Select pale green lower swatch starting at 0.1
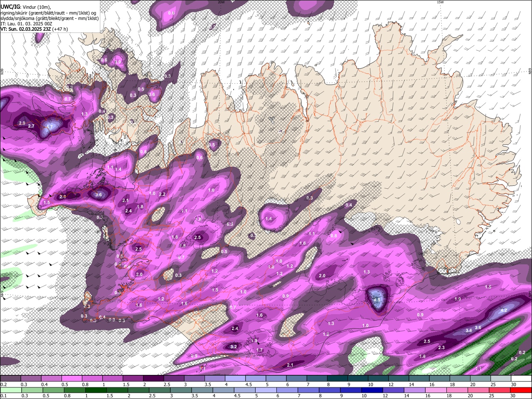 (x=10, y=390)
